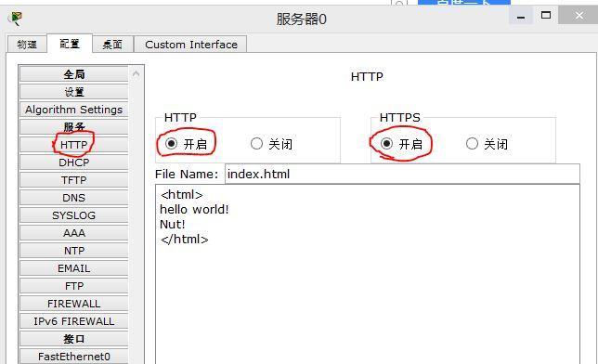Click the 接口 section header
This screenshot has height=364, width=598.
click(x=74, y=339)
